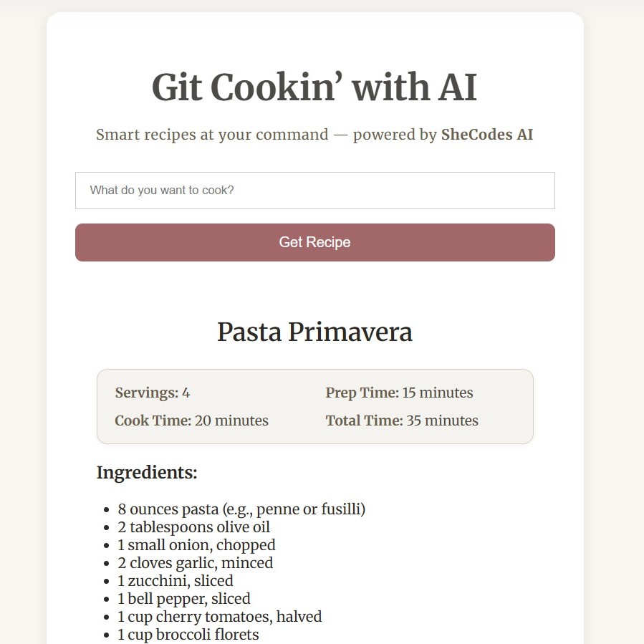Click the Prep Time: 15 minutes label
This screenshot has height=644, width=644.
coord(399,393)
